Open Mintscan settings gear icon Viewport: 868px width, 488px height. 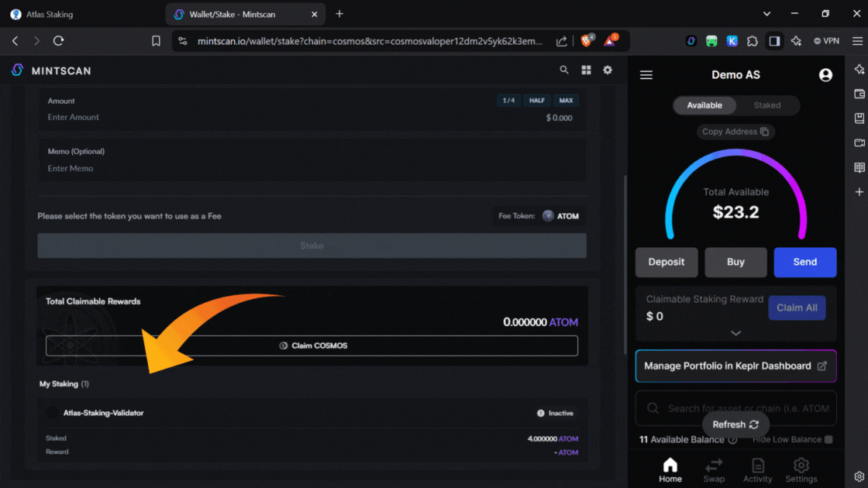608,70
